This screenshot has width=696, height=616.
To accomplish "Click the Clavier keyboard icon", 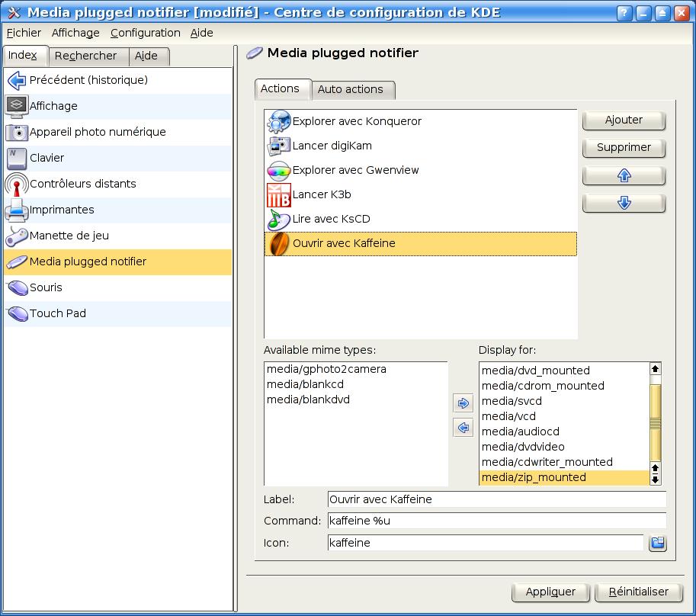I will [x=17, y=159].
